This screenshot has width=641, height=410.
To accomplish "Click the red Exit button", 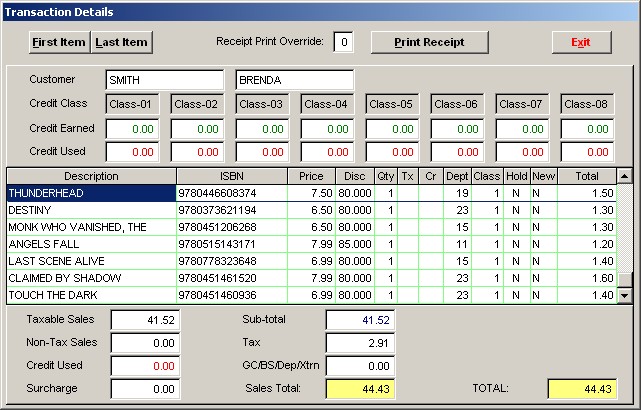I will point(582,42).
